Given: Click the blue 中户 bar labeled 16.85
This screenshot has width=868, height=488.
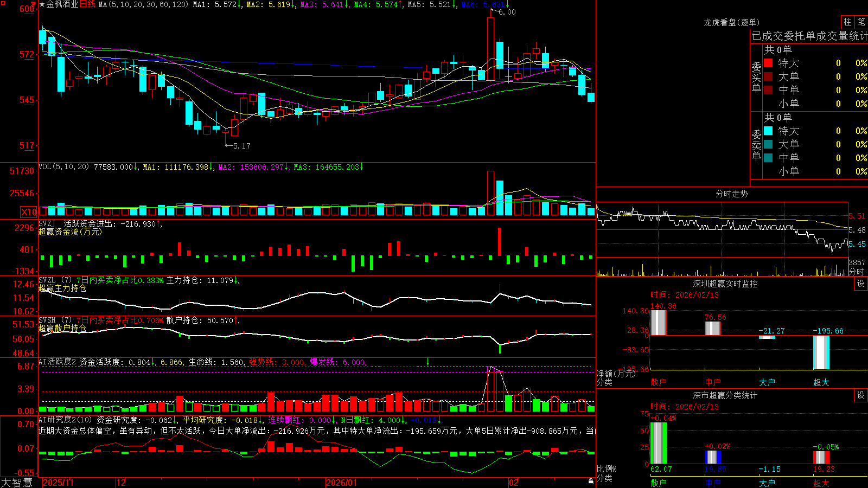Looking at the screenshot, I should coord(712,457).
